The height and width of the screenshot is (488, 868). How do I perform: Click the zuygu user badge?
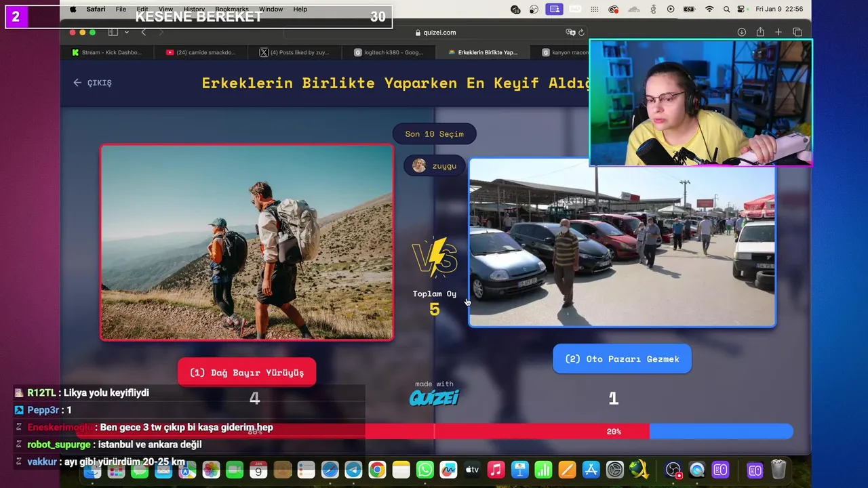tap(435, 165)
